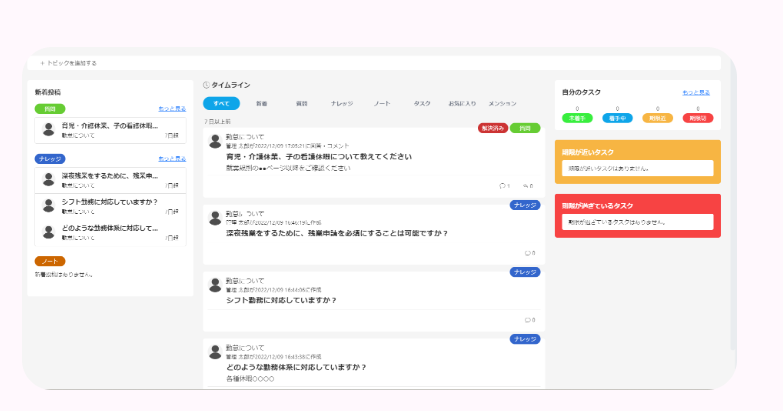783x411 pixels.
Task: Open もっと見る link in 自分のタスク panel
Action: coord(696,92)
